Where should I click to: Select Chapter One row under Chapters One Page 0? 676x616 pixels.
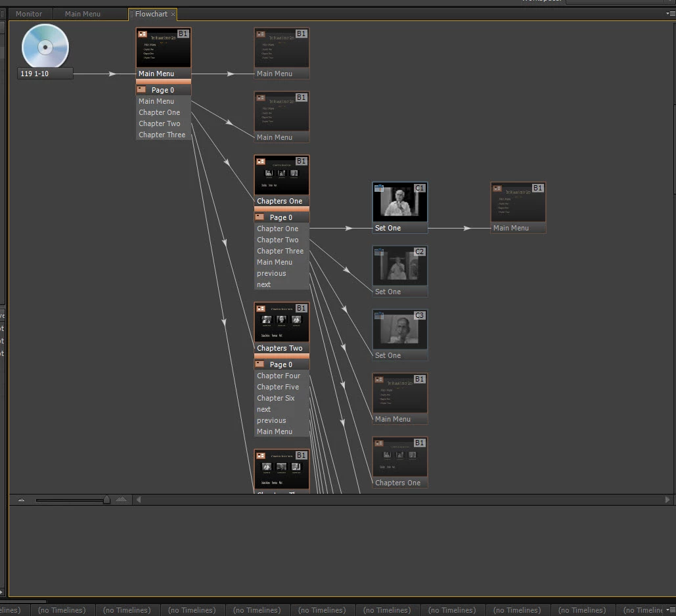pyautogui.click(x=282, y=229)
